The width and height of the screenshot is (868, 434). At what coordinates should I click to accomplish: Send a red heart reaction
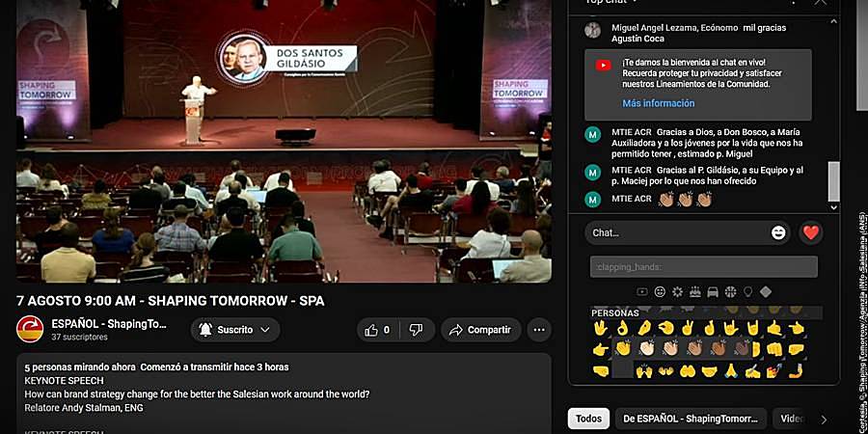coord(810,233)
